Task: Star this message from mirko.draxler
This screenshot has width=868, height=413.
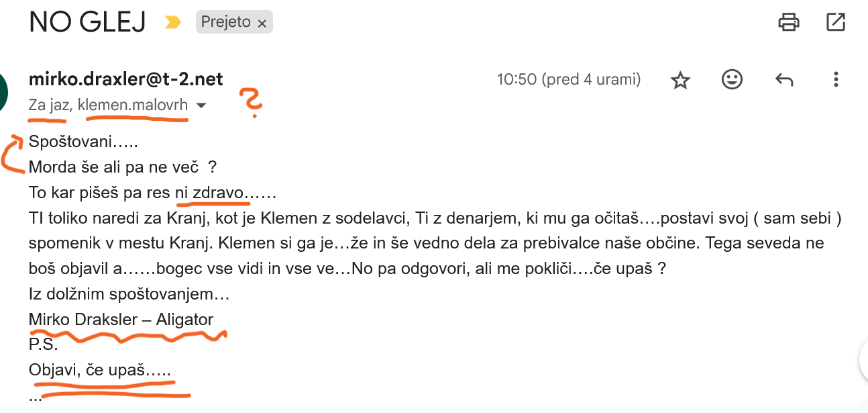Action: tap(680, 81)
